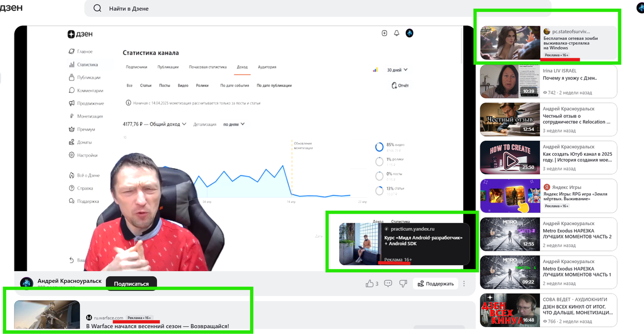
Task: Click the info icon before monetization notice
Action: (x=128, y=103)
